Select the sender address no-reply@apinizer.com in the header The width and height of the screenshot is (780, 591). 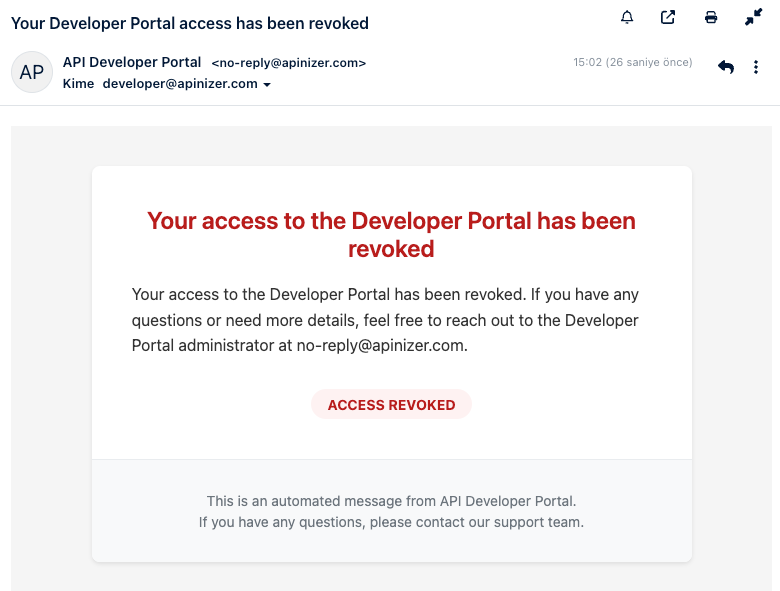(x=289, y=63)
